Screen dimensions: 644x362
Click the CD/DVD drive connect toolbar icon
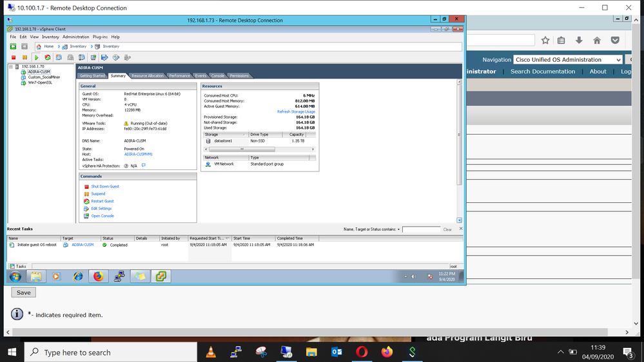(x=116, y=57)
